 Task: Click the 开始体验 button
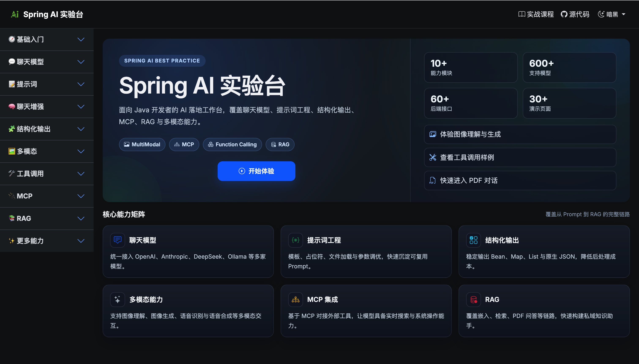[x=257, y=171]
